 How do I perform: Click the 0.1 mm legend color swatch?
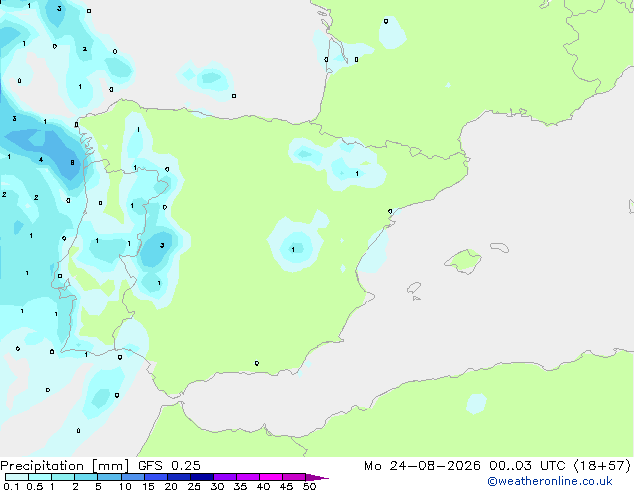(x=17, y=477)
